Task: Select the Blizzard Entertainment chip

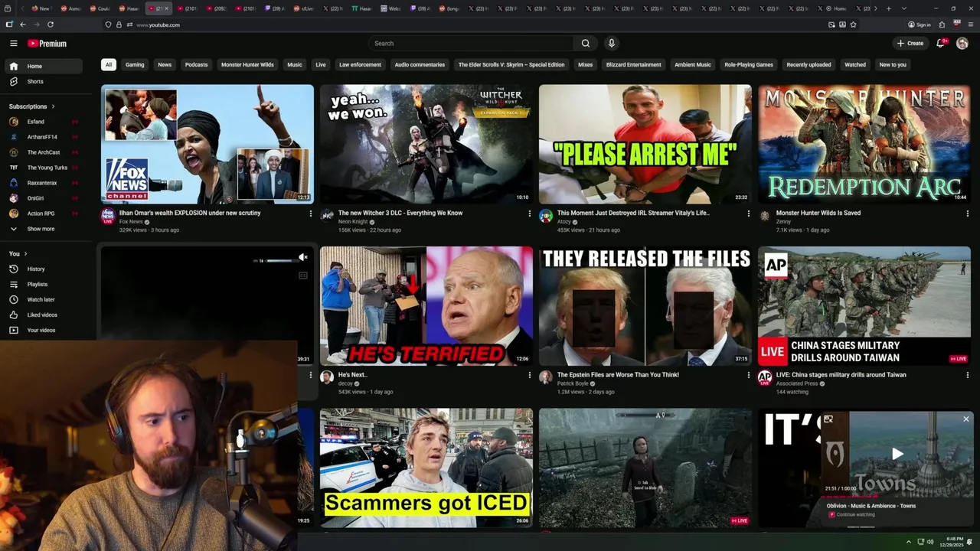Action: (633, 65)
